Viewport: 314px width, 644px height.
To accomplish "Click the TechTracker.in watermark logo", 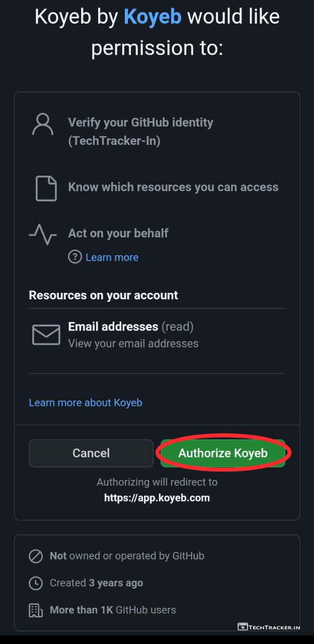I will (276, 627).
